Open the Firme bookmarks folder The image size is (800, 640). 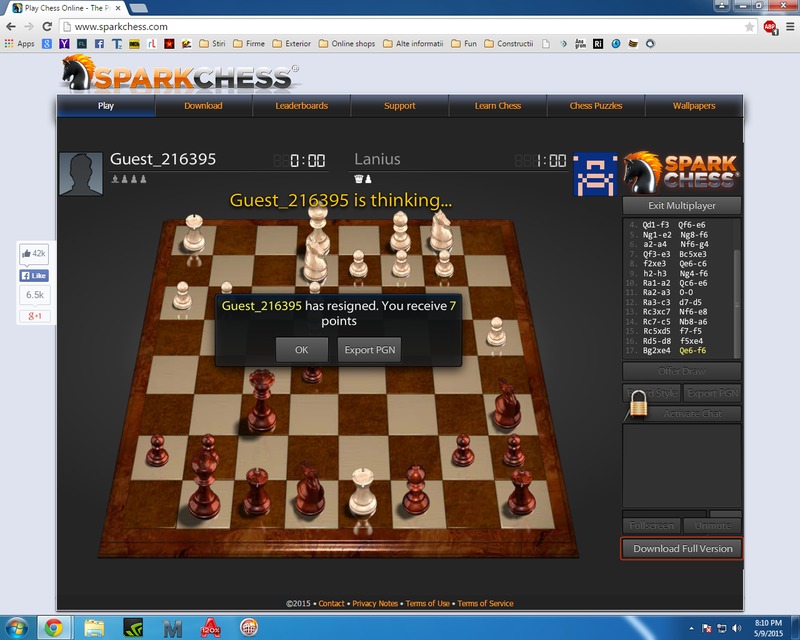[249, 44]
